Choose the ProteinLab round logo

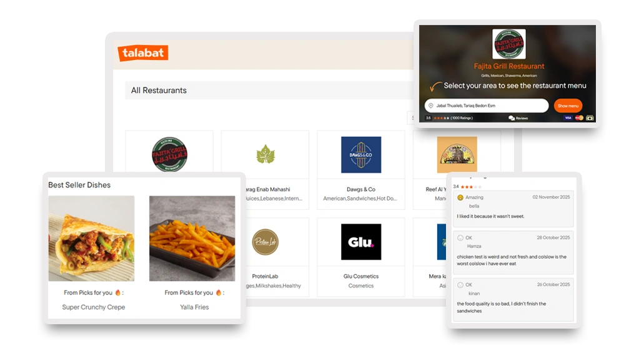pyautogui.click(x=265, y=242)
